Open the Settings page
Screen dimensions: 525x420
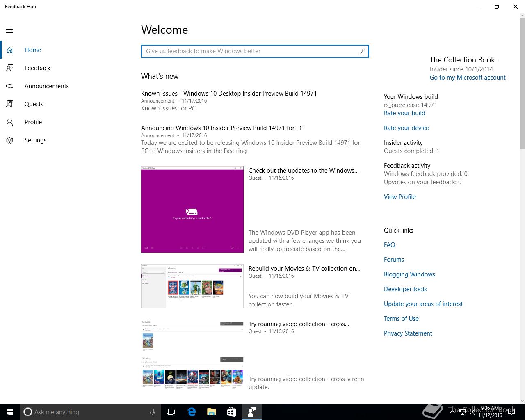(x=66, y=140)
